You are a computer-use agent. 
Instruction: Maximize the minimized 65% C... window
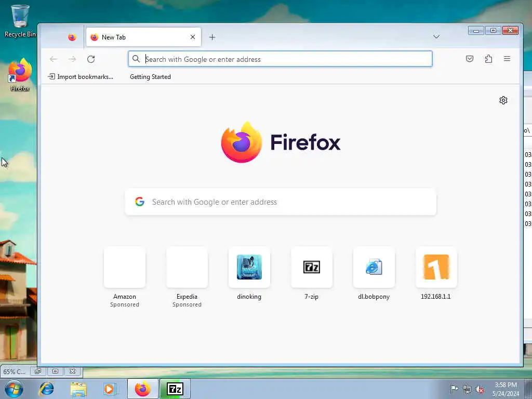pos(55,371)
